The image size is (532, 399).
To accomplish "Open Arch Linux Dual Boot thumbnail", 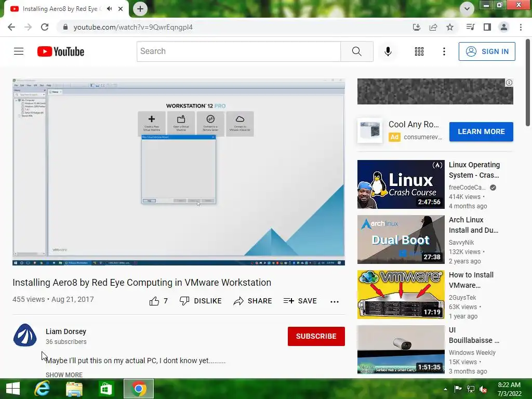I will (401, 239).
